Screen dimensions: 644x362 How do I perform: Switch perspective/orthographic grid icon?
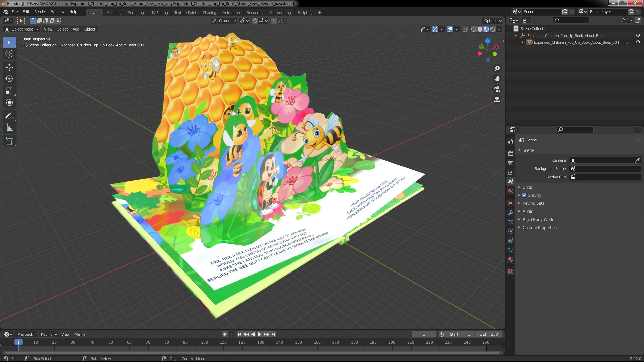click(497, 100)
